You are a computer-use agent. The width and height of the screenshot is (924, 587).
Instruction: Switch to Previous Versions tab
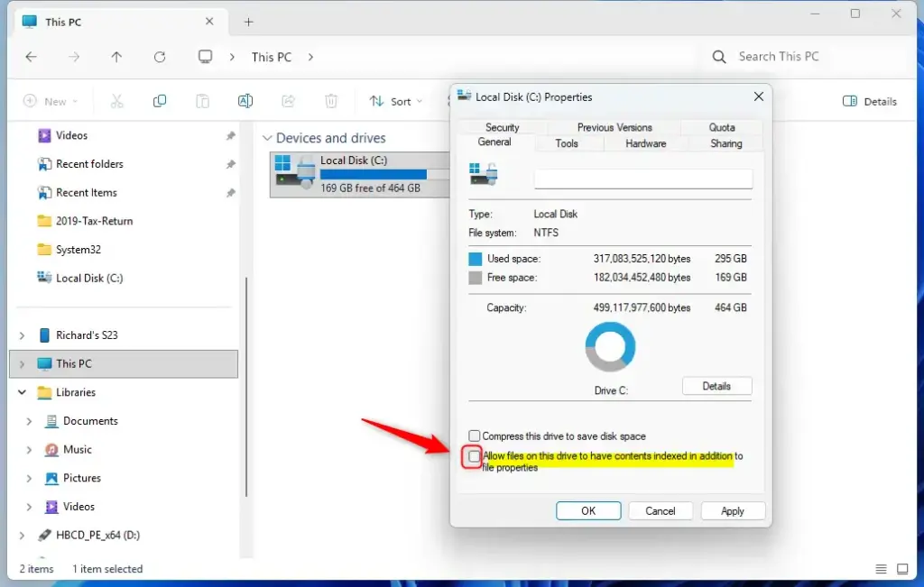pyautogui.click(x=614, y=127)
